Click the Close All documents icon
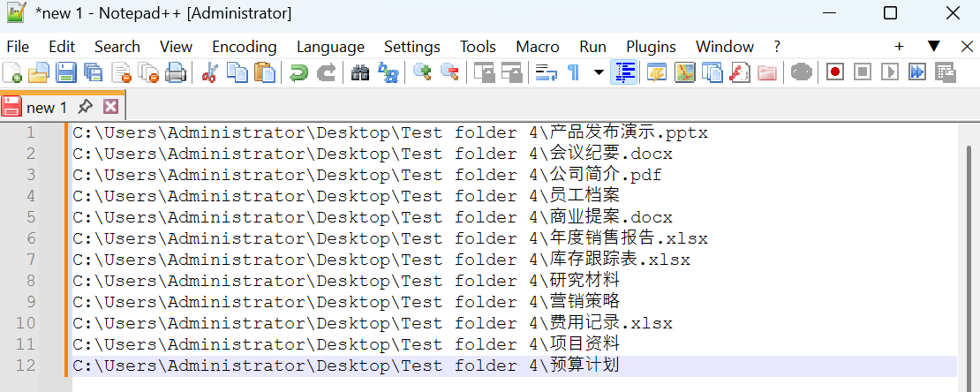Image resolution: width=980 pixels, height=392 pixels. (x=148, y=72)
